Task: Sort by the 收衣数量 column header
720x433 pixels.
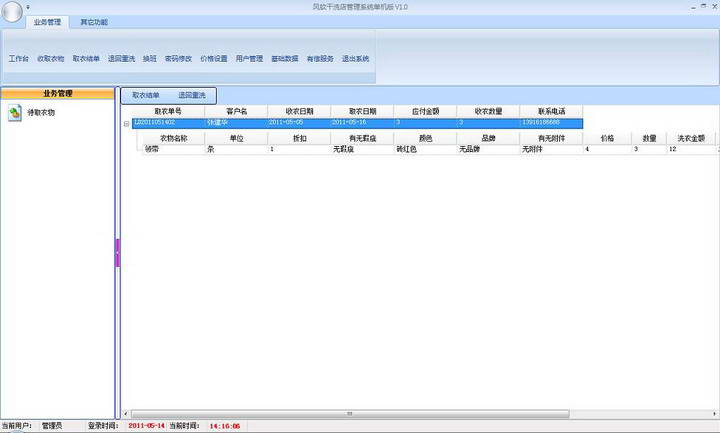Action: (x=488, y=111)
